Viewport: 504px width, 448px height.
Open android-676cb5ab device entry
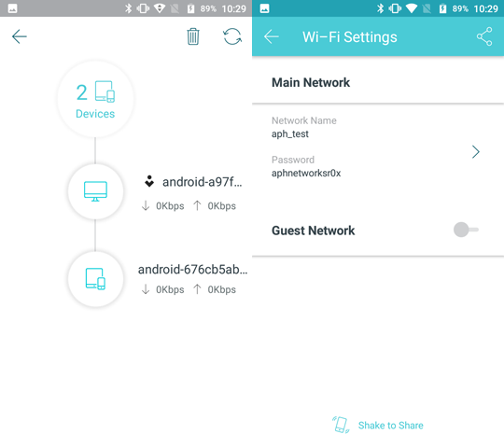tap(193, 270)
